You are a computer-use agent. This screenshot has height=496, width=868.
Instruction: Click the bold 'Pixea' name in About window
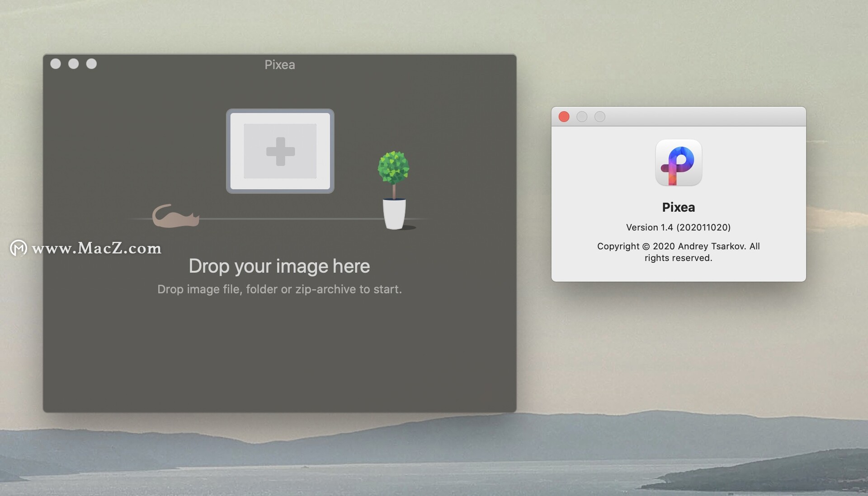pos(679,207)
